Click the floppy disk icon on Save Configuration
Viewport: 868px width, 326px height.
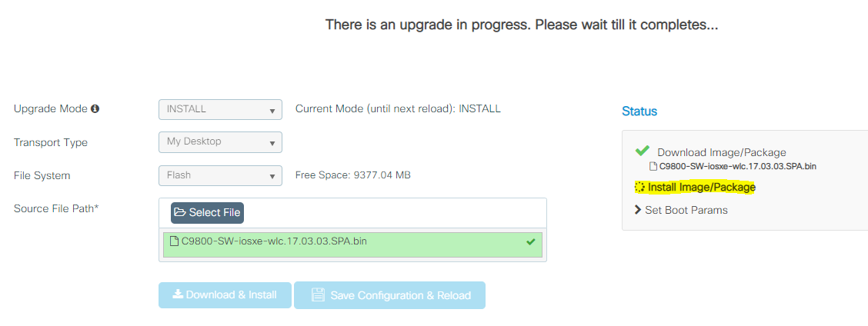click(318, 295)
